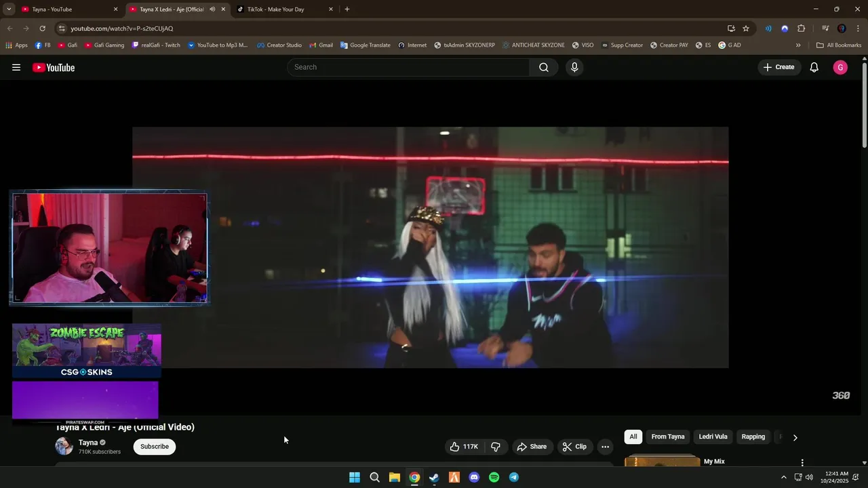Go back in browser history

pos(9,28)
